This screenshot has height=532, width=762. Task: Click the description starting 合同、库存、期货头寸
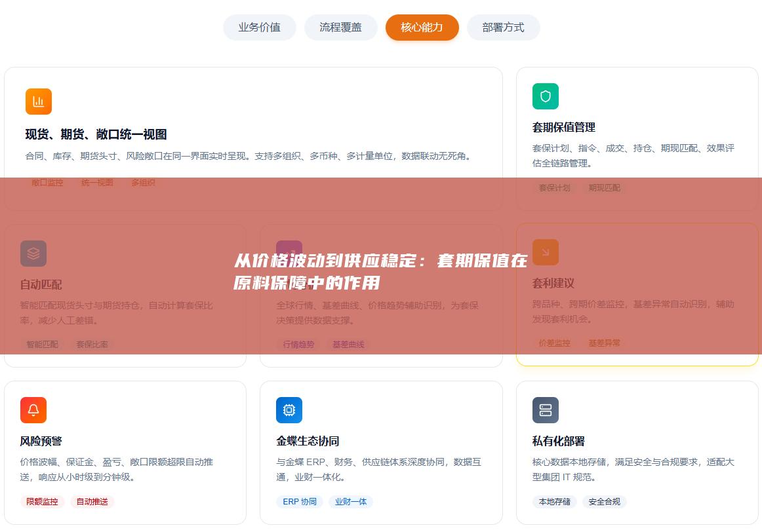pos(250,156)
